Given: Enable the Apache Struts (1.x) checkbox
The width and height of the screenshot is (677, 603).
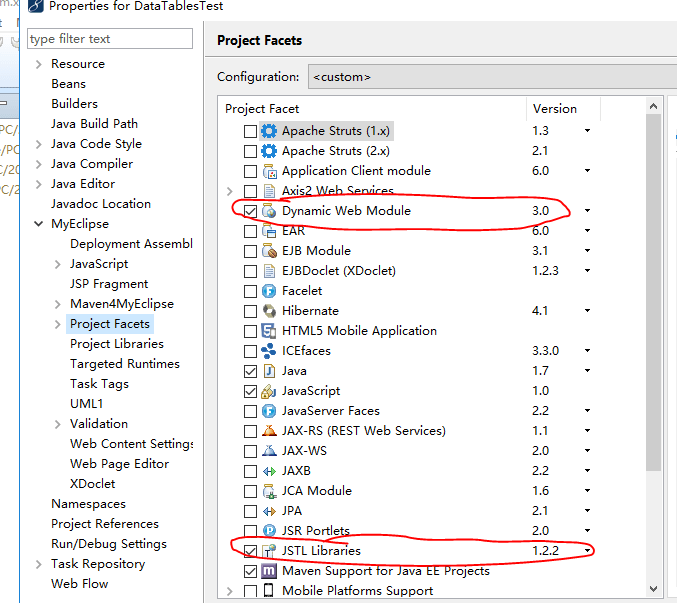Looking at the screenshot, I should [250, 131].
